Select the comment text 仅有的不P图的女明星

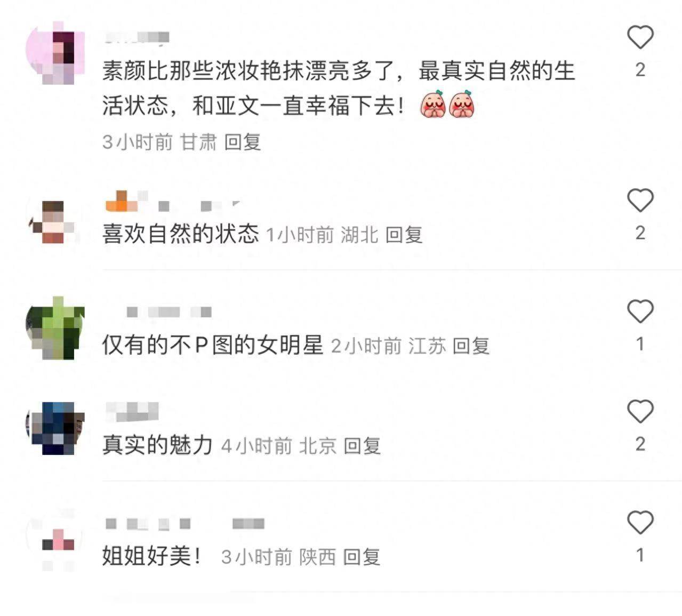pyautogui.click(x=213, y=346)
